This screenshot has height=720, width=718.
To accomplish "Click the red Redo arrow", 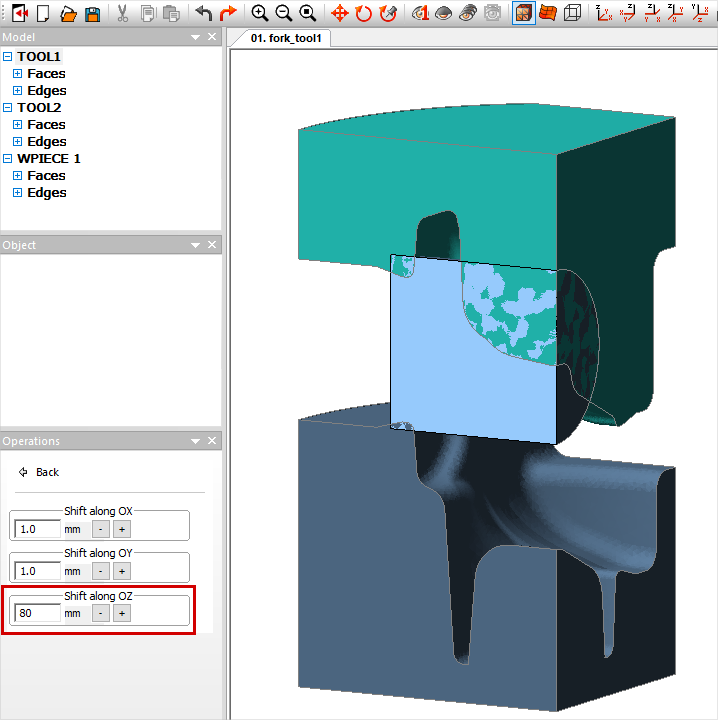I will pos(228,13).
